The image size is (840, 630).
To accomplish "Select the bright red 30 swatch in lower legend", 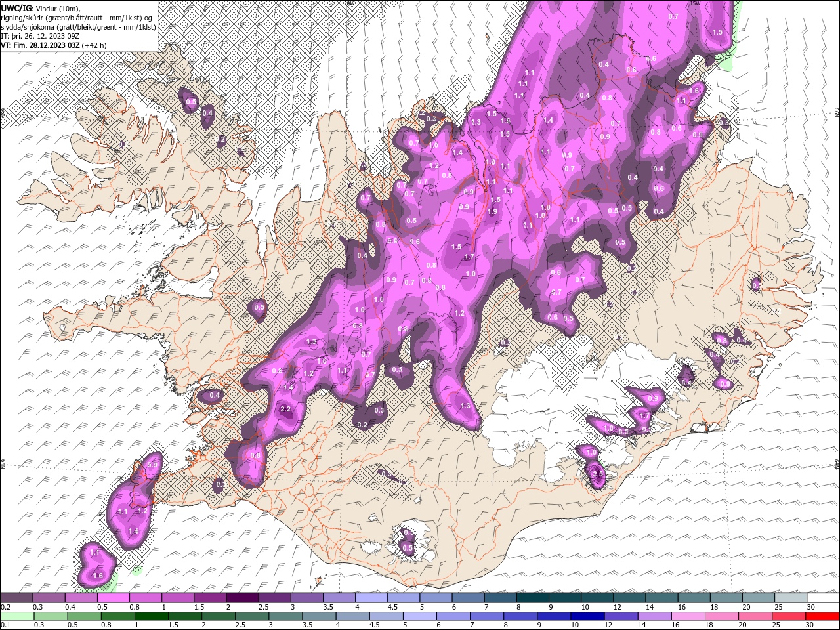I will pos(822,616).
